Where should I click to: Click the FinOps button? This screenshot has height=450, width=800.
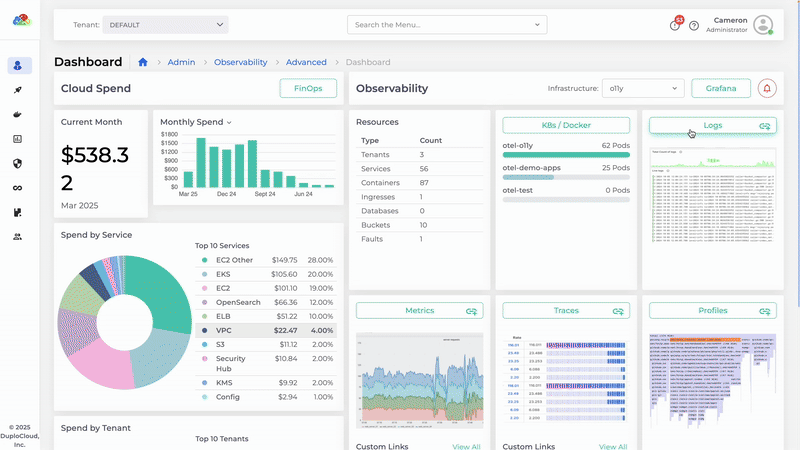click(x=307, y=88)
